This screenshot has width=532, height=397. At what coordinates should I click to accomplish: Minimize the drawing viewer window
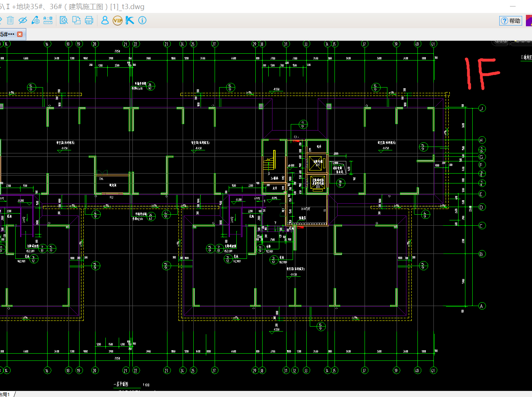512,6
